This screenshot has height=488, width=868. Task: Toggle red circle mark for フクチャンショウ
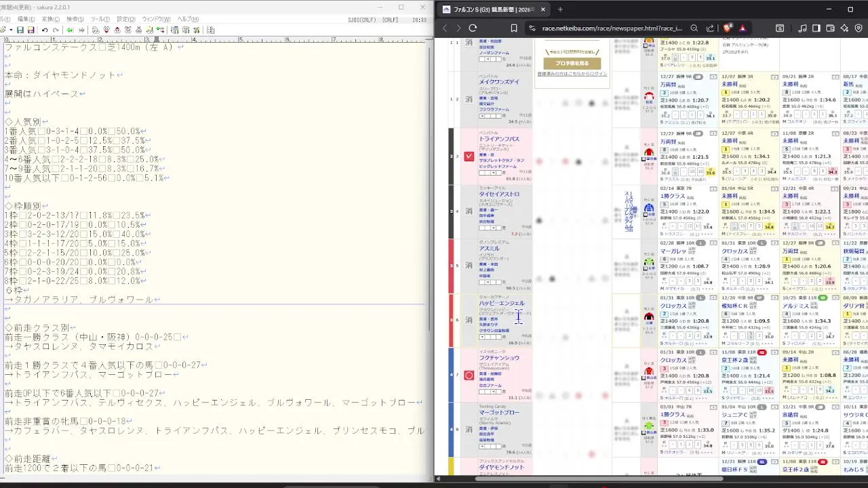coord(469,375)
